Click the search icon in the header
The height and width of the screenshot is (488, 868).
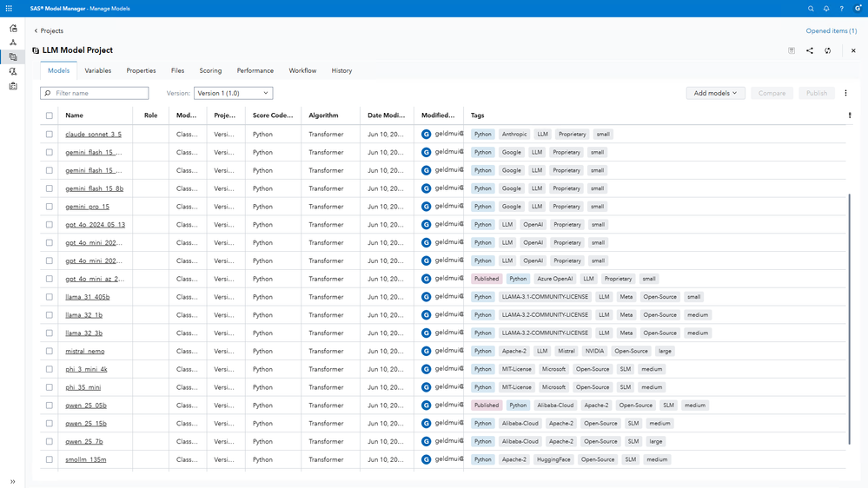coord(811,9)
